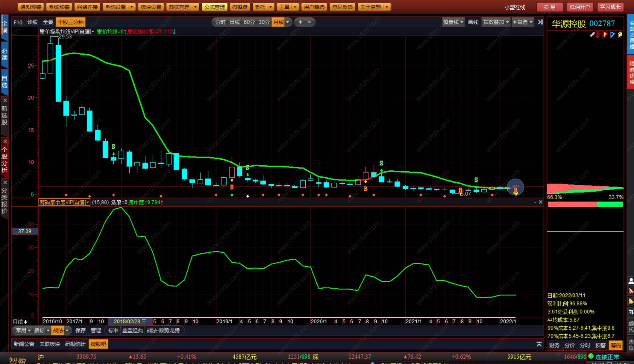
Task: Click the 交易 button in top bar
Action: [x=549, y=7]
